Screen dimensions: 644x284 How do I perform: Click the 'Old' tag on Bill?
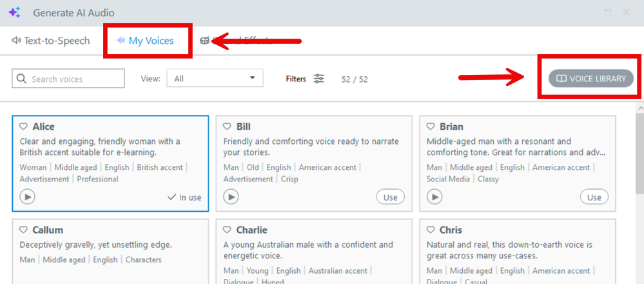pos(253,167)
